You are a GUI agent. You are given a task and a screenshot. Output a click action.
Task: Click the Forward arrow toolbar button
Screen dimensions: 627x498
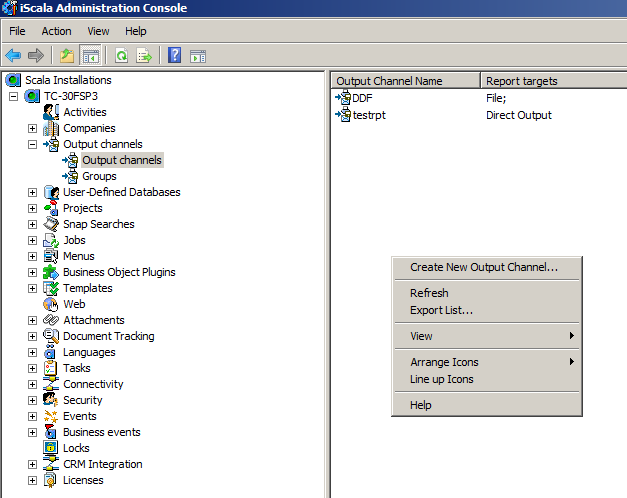coord(36,55)
